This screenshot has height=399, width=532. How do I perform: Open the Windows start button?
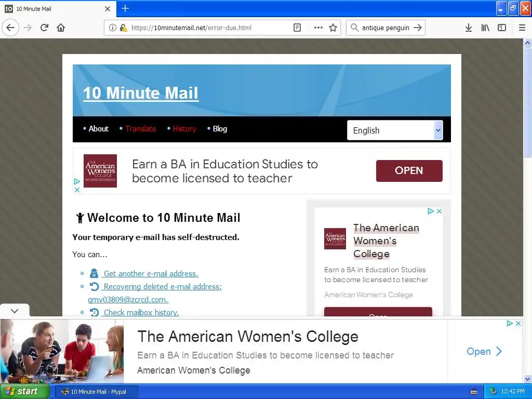[x=25, y=392]
